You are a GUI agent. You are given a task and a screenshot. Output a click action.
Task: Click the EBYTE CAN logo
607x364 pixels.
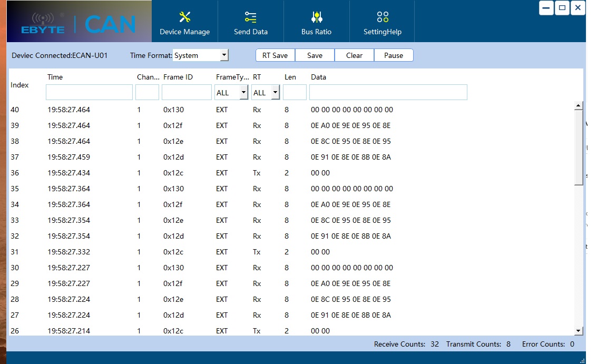point(79,22)
